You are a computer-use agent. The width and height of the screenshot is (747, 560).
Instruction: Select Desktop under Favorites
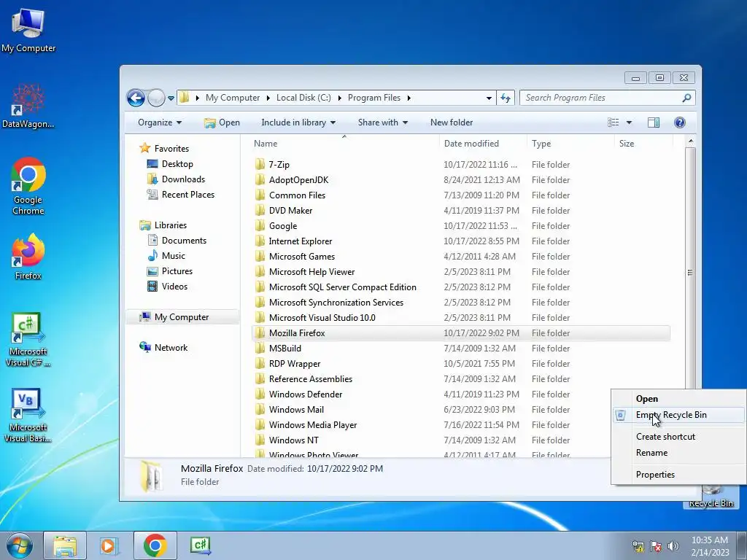click(169, 164)
